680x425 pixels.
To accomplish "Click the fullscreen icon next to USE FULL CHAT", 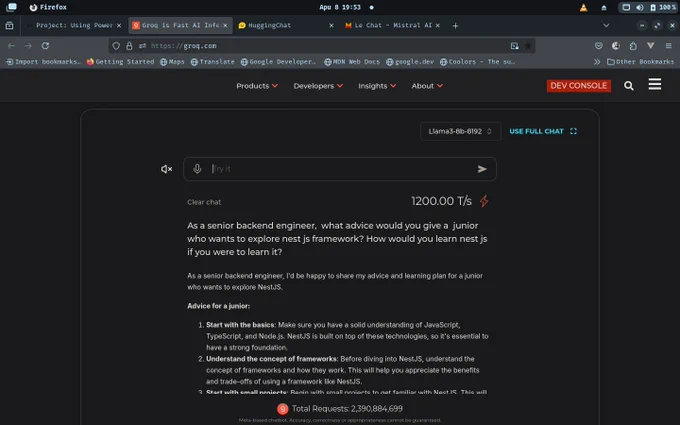I will click(x=573, y=131).
